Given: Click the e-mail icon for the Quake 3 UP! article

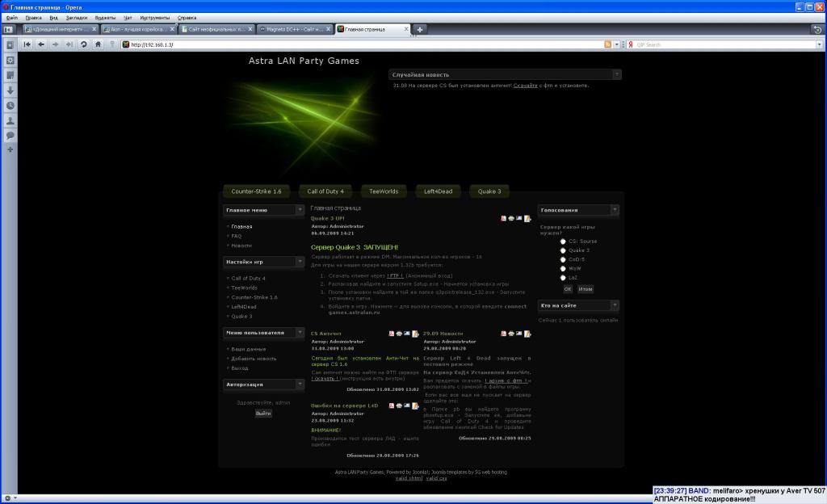Looking at the screenshot, I should coord(519,218).
